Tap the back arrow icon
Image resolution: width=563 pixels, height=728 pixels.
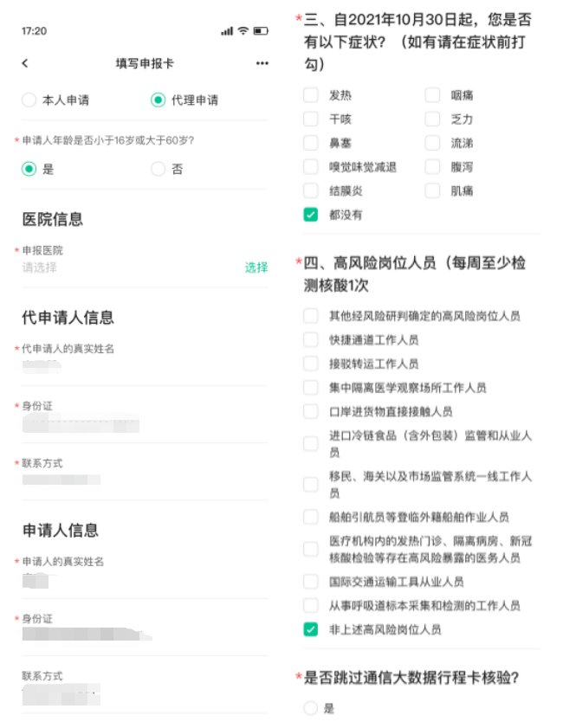[x=25, y=63]
